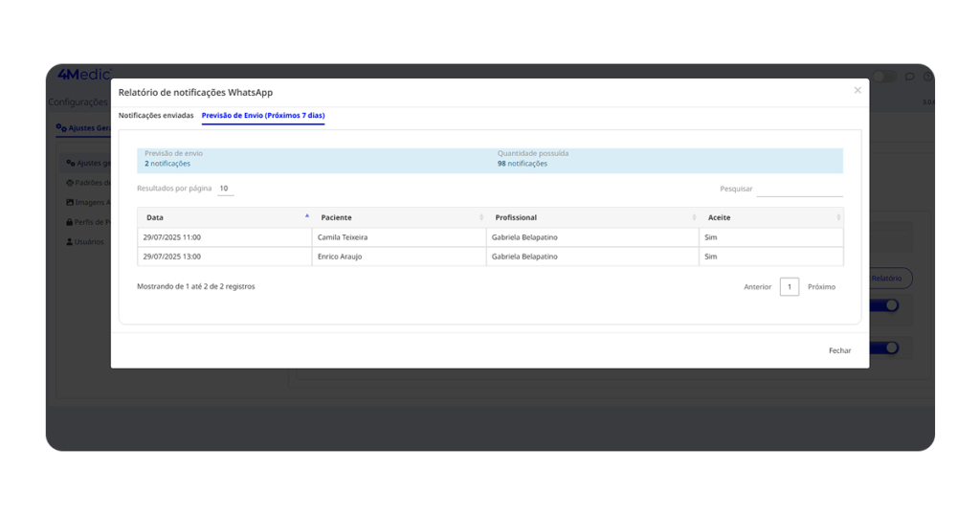The height and width of the screenshot is (515, 980).
Task: Click the Relatório button in background page
Action: (x=891, y=279)
